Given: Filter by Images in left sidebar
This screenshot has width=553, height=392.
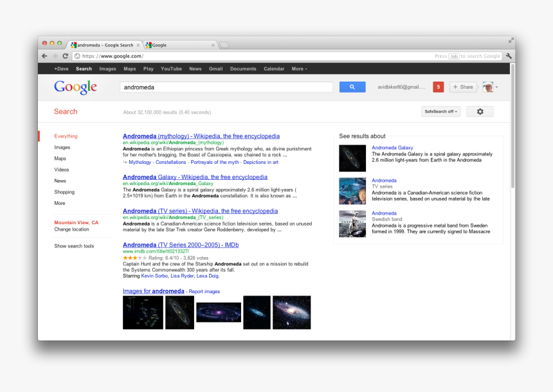Looking at the screenshot, I should (x=62, y=147).
